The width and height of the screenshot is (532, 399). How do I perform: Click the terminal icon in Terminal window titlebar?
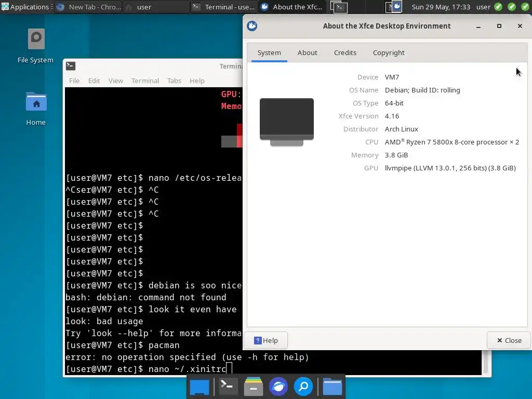coord(71,66)
